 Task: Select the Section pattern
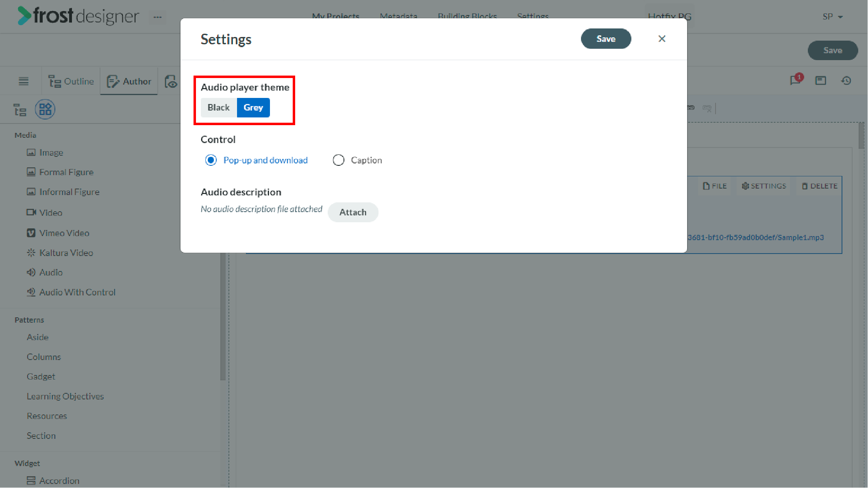tap(41, 436)
